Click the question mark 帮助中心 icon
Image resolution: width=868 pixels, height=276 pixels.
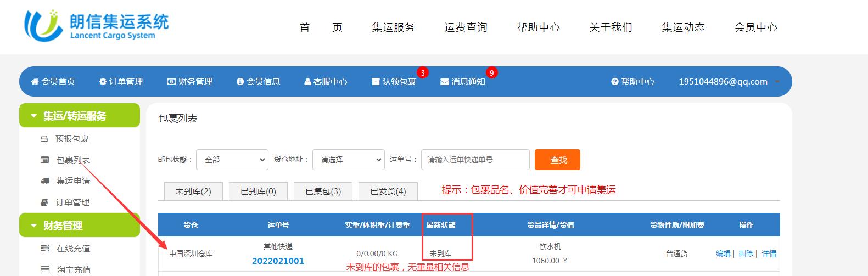pyautogui.click(x=615, y=82)
